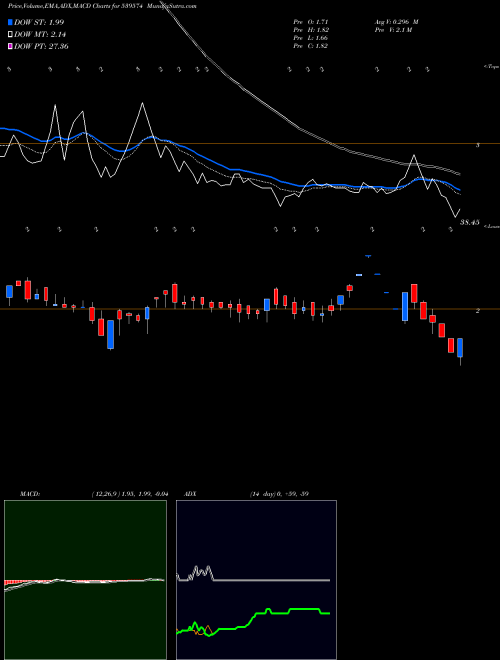Click the '38.45' indicator value
Image resolution: width=500 pixels, height=660 pixels.
click(470, 222)
